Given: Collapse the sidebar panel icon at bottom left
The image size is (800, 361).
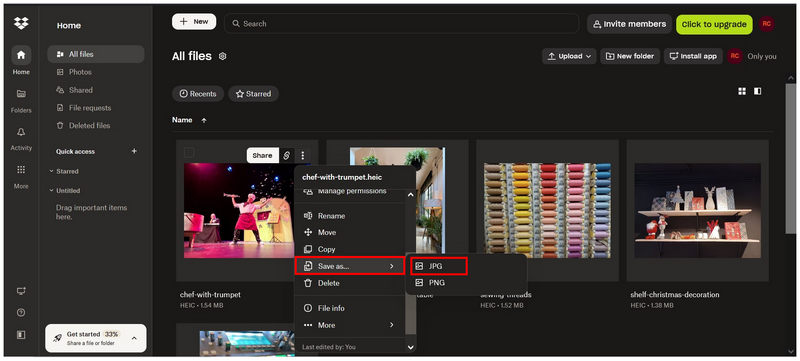Looking at the screenshot, I should [x=21, y=335].
